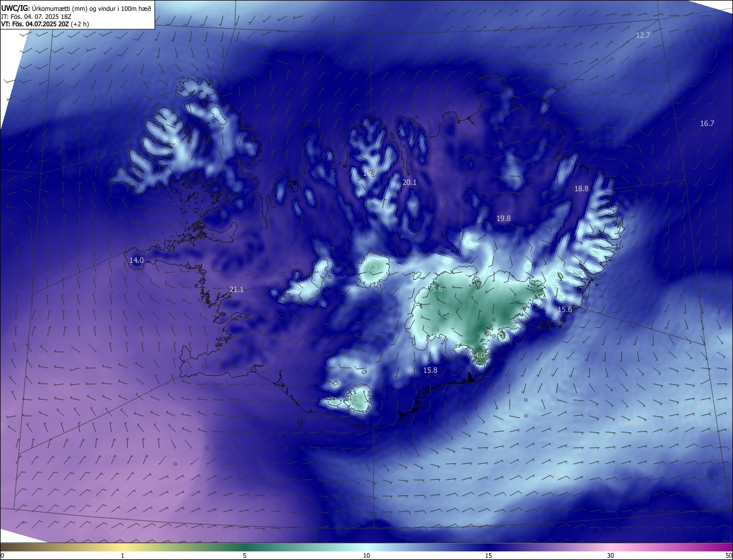Click the 20.1 value in north Iceland
This screenshot has width=733, height=560.
(x=409, y=182)
